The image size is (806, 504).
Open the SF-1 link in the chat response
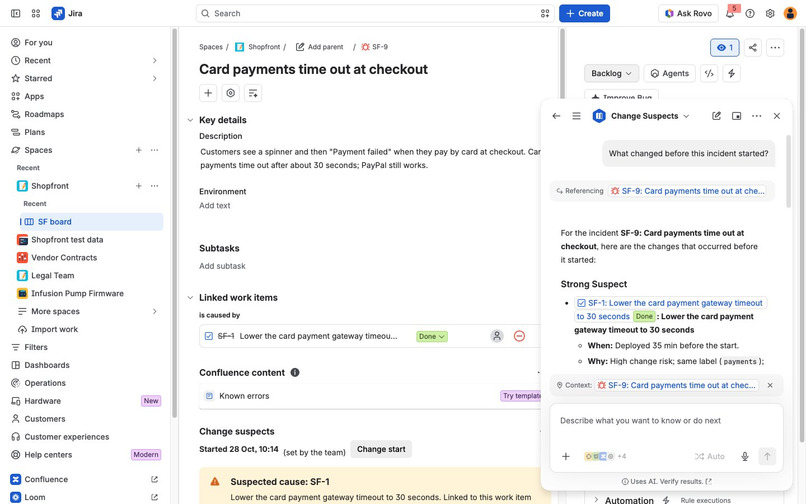pos(670,310)
